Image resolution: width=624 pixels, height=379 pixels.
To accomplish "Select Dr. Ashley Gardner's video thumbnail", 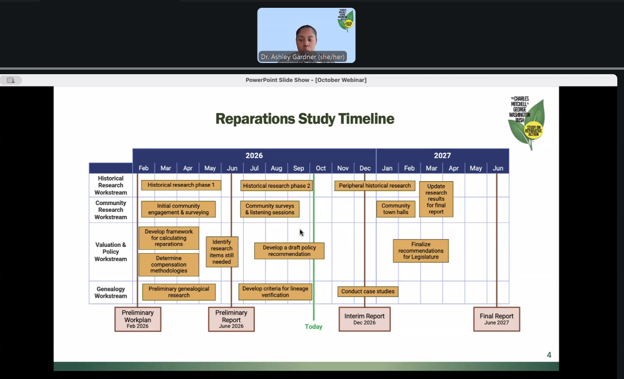I will pyautogui.click(x=306, y=35).
